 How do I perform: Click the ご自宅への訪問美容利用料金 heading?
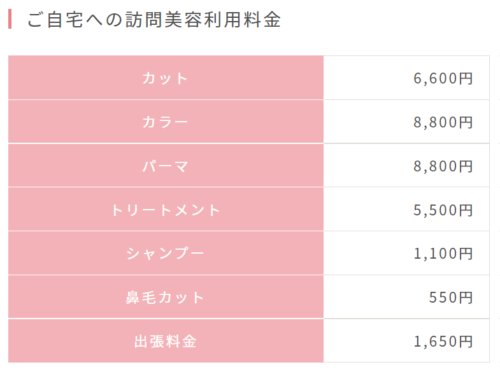coord(154,20)
